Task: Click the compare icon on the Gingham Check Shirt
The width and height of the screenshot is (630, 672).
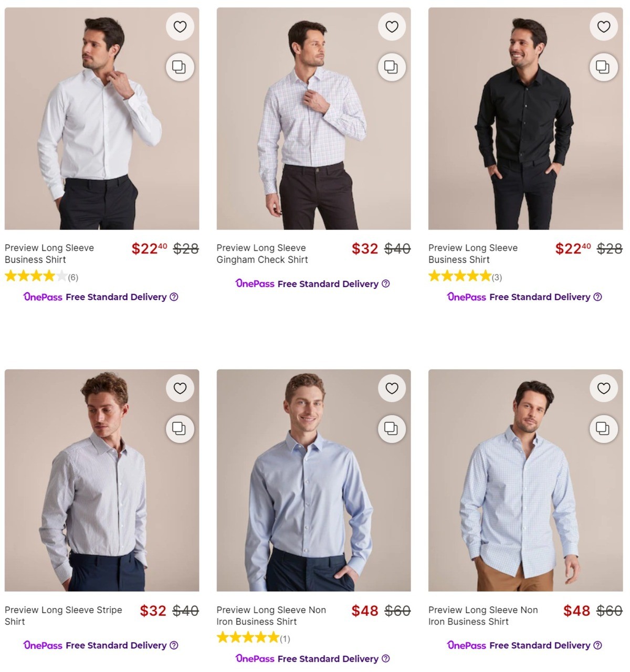Action: pos(392,67)
